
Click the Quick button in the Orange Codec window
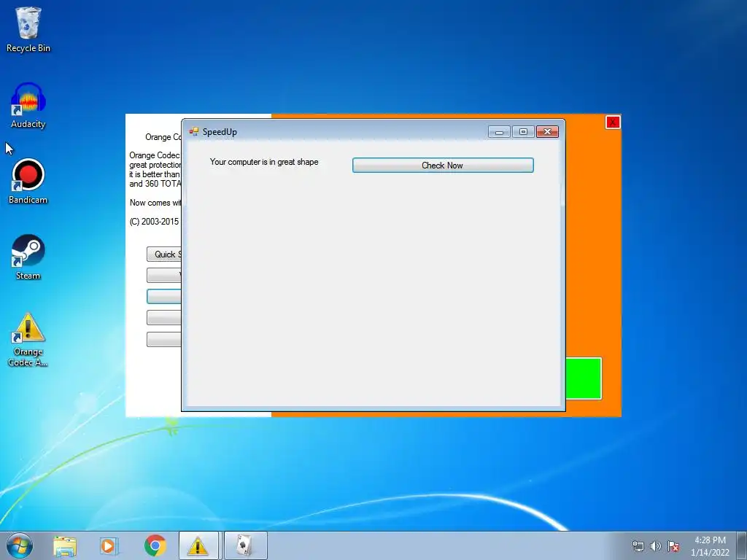click(164, 254)
